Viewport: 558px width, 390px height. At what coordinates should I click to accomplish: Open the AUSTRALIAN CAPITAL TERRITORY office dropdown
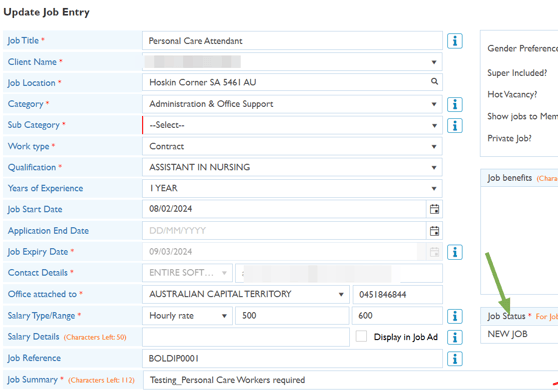coord(246,294)
